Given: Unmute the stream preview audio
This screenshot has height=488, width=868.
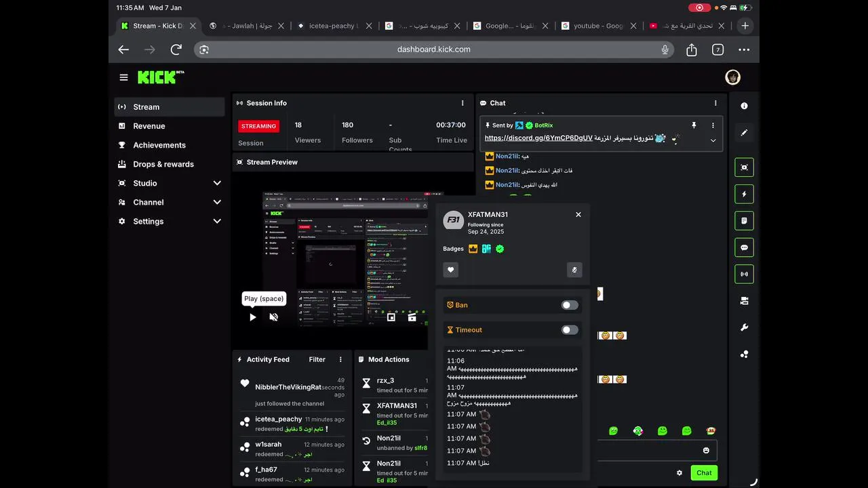Looking at the screenshot, I should pos(274,317).
